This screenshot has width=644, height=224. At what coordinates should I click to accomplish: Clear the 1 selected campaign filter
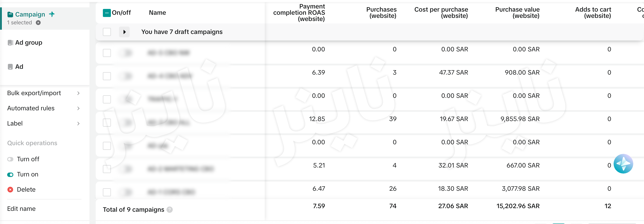click(x=38, y=23)
